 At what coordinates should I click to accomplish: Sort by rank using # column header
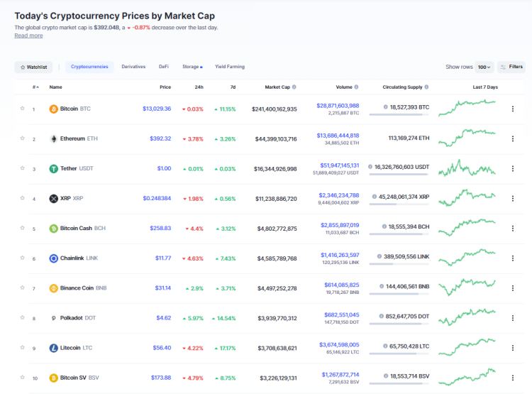coord(35,87)
